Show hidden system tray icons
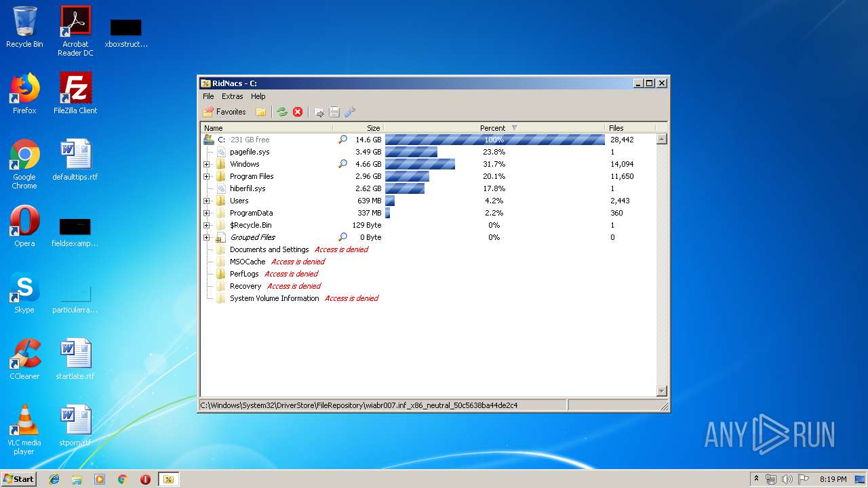Viewport: 868px width, 488px height. (x=757, y=479)
